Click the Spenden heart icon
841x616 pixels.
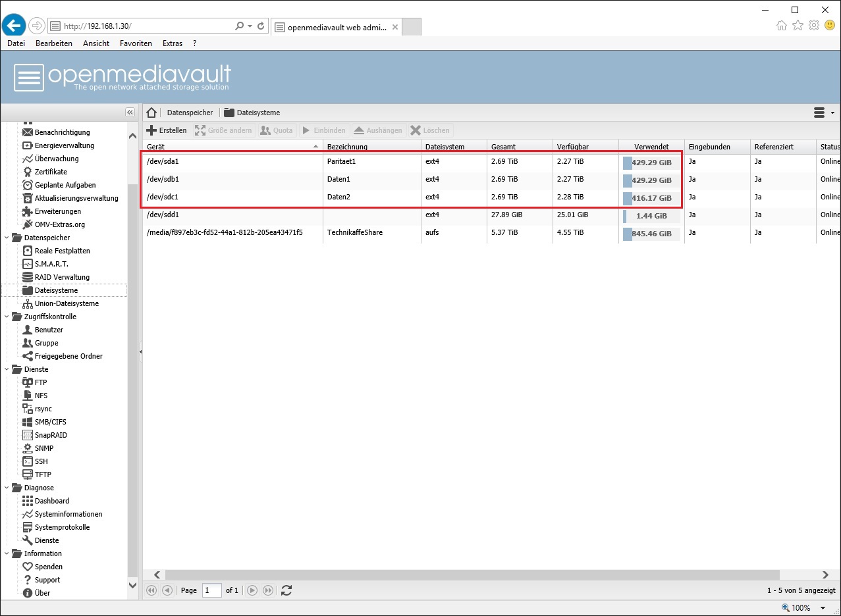28,567
